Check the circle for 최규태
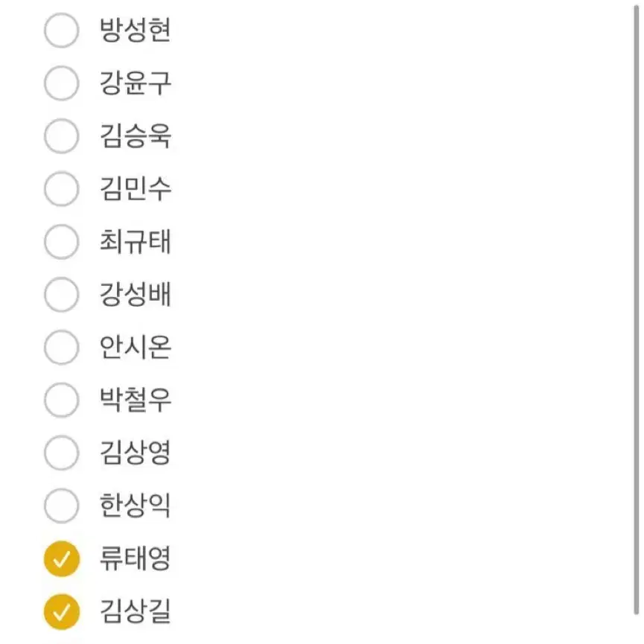The image size is (644, 644). tap(62, 241)
